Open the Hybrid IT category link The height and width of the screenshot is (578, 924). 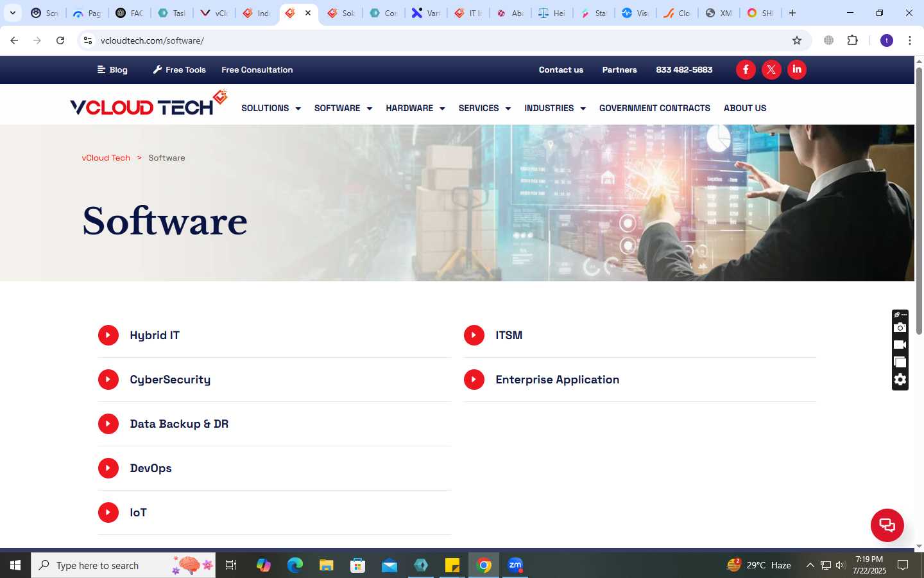coord(155,335)
